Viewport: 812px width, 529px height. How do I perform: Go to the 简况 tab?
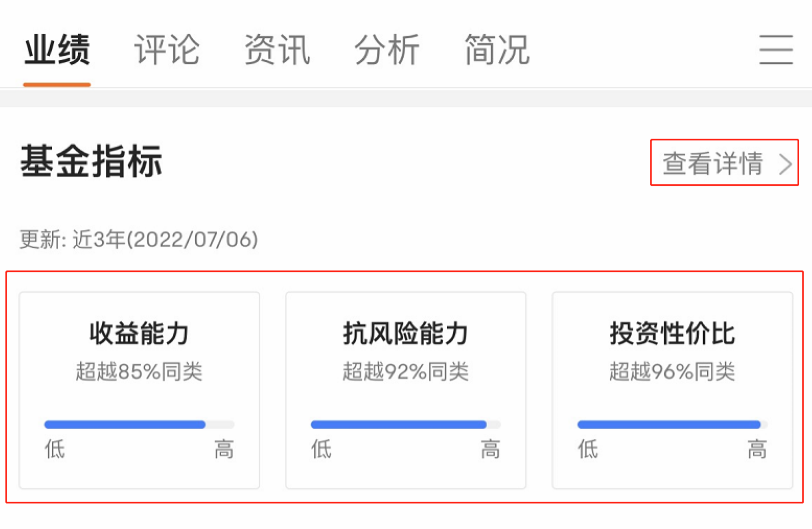(497, 50)
